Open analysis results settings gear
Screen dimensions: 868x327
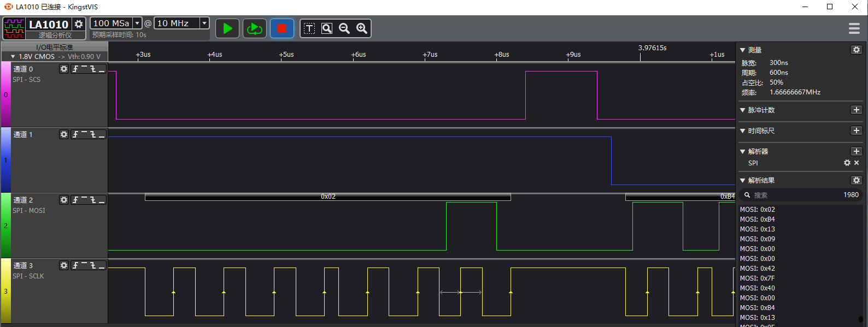pyautogui.click(x=857, y=180)
